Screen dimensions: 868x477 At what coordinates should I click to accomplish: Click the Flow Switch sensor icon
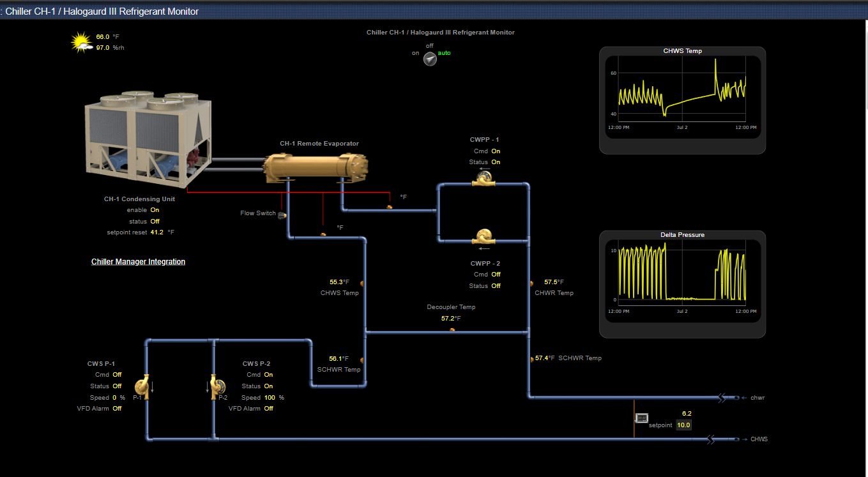coord(282,215)
